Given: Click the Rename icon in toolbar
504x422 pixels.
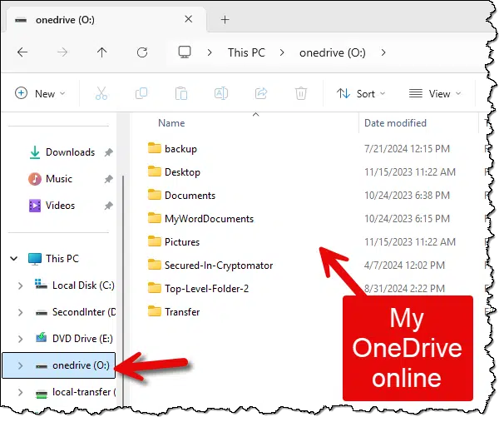Looking at the screenshot, I should [221, 93].
